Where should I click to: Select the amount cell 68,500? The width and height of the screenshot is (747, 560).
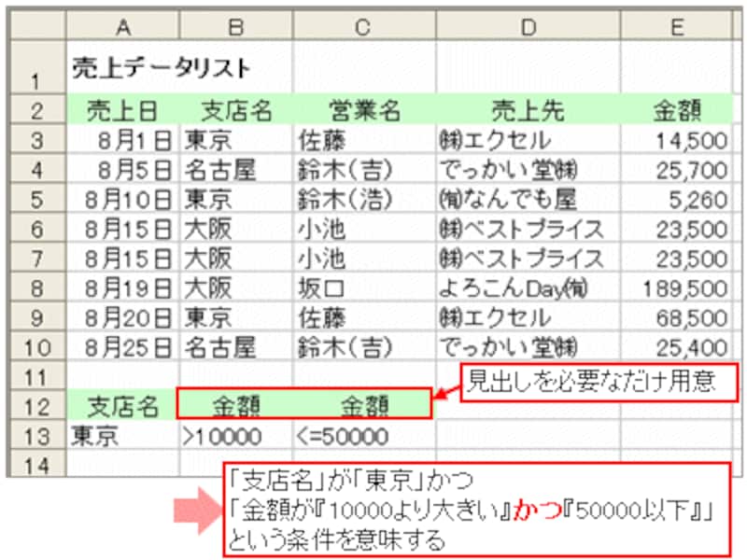[676, 316]
